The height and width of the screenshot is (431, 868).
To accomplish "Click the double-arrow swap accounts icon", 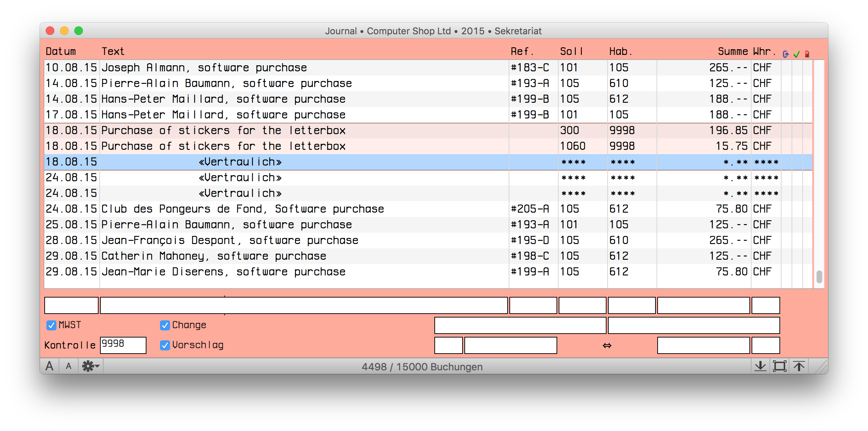I will pyautogui.click(x=607, y=345).
